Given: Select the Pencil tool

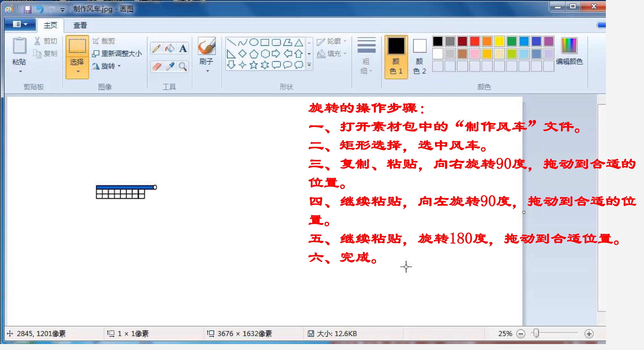Looking at the screenshot, I should click(157, 48).
